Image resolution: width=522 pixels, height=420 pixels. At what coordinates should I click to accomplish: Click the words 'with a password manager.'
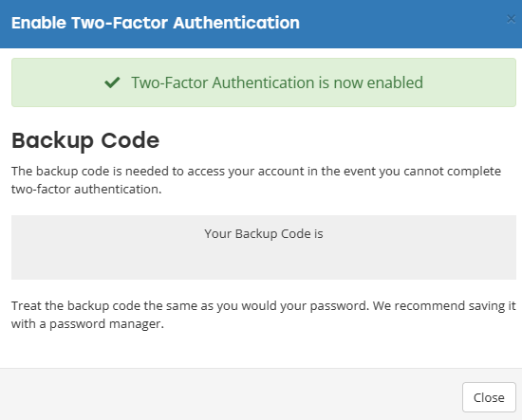(x=87, y=323)
